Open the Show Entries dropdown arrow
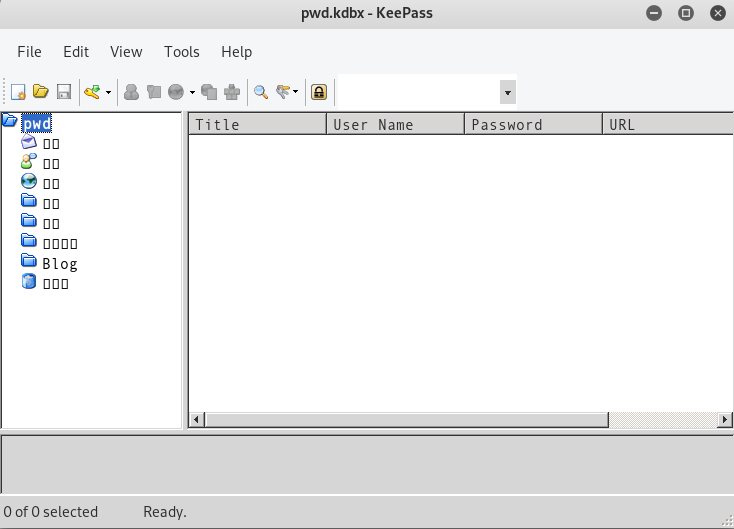The width and height of the screenshot is (734, 529). (x=295, y=92)
